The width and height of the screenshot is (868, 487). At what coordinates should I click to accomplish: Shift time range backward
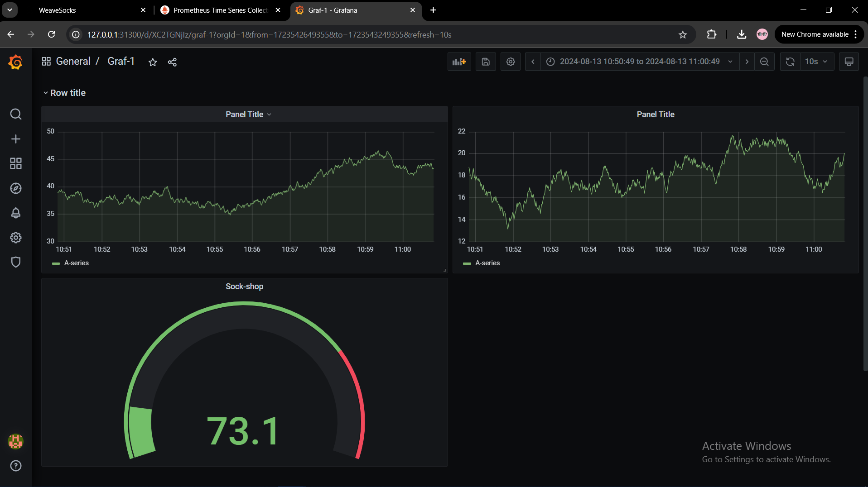[x=533, y=62]
